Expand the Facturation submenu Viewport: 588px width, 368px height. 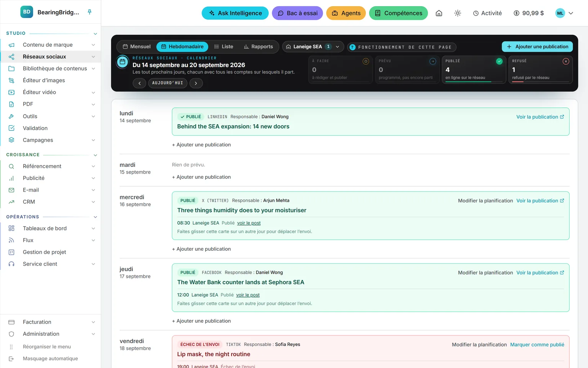pyautogui.click(x=93, y=322)
